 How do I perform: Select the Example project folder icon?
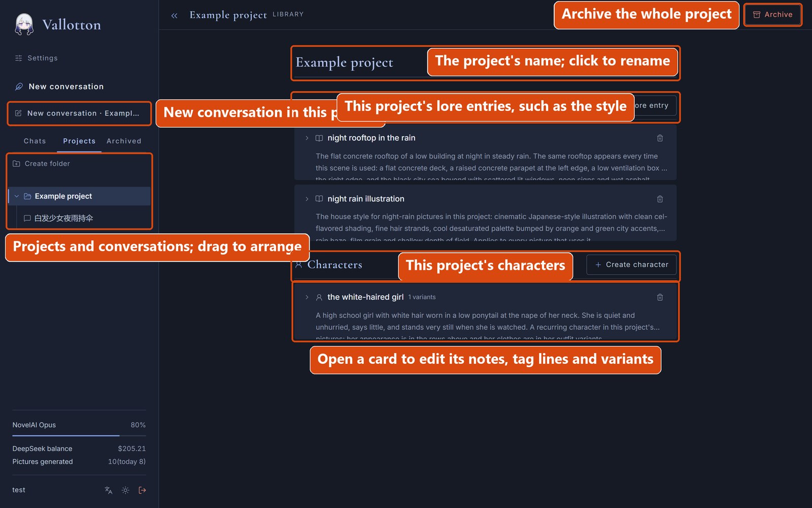(27, 196)
